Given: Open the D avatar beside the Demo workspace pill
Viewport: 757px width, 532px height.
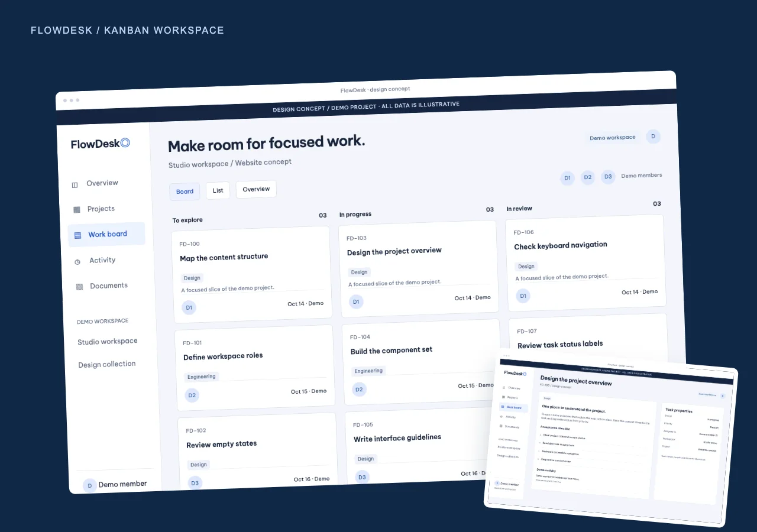Looking at the screenshot, I should [x=653, y=137].
